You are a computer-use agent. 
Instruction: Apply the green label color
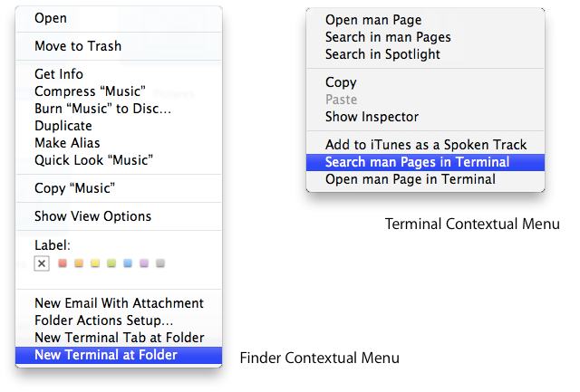click(x=111, y=263)
